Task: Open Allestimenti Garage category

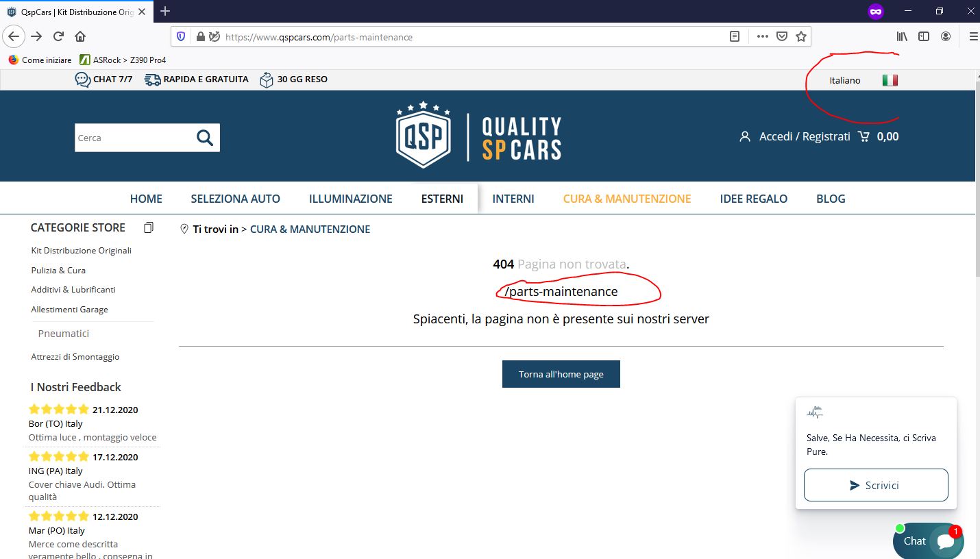Action: point(69,309)
